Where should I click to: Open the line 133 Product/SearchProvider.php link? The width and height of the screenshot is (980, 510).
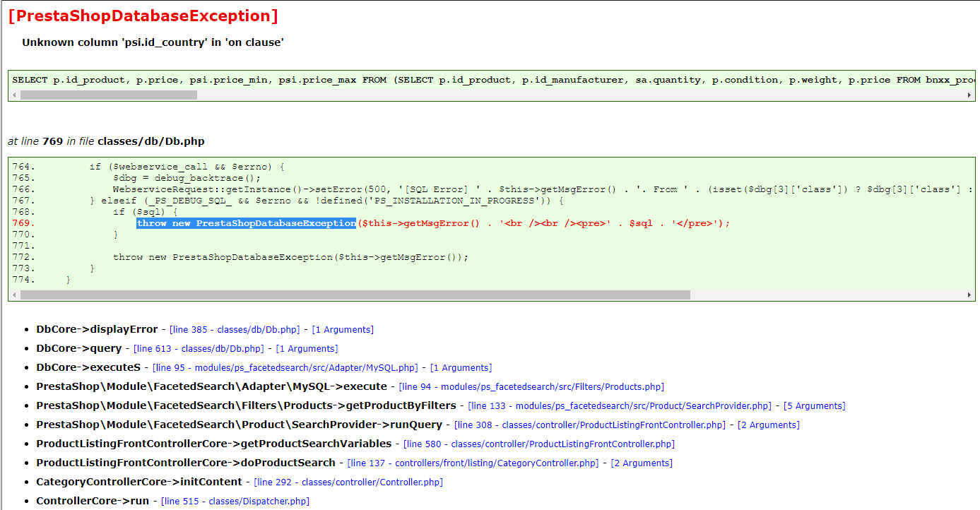click(x=620, y=406)
